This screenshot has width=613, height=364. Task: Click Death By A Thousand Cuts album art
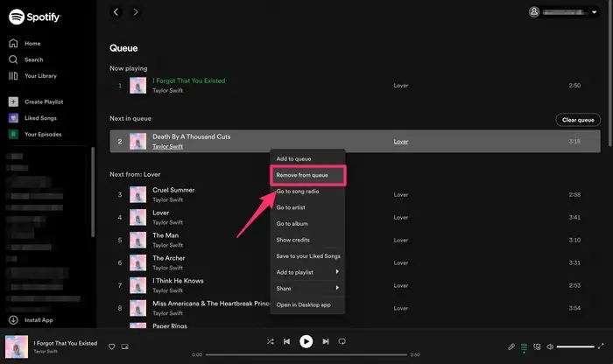coord(138,142)
